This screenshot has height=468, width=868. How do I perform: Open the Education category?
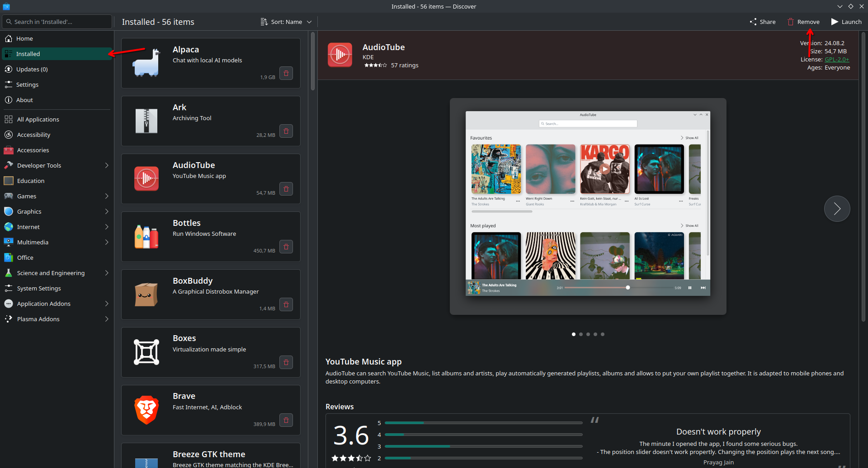[x=57, y=181]
